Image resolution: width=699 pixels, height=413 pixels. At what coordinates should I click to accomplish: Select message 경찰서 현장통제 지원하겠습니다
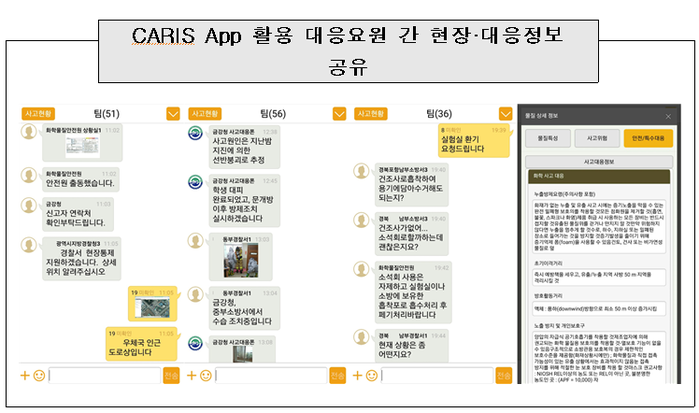coord(82,259)
